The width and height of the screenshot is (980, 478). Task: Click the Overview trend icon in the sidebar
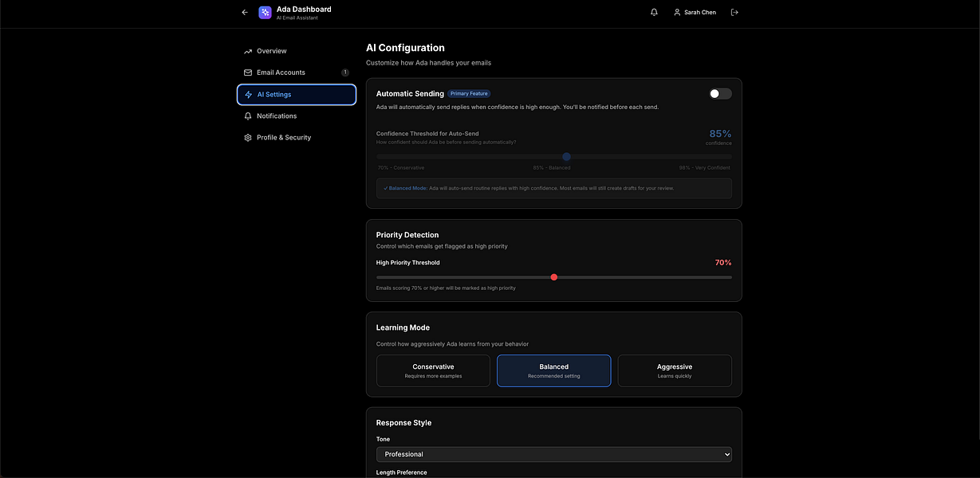248,51
